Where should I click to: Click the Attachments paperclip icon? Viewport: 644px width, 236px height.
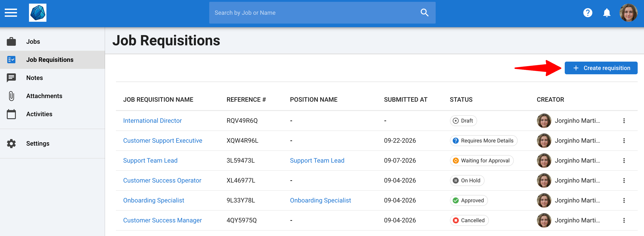[x=11, y=96]
